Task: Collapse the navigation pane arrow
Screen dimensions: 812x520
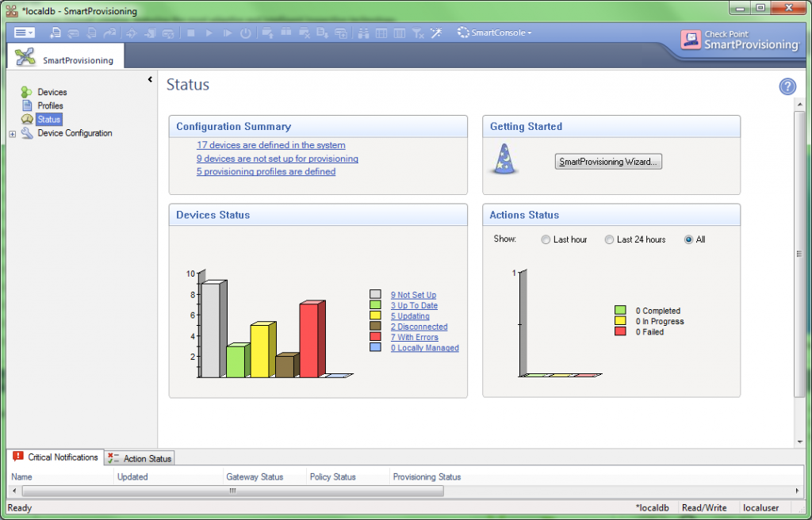Action: pyautogui.click(x=150, y=79)
